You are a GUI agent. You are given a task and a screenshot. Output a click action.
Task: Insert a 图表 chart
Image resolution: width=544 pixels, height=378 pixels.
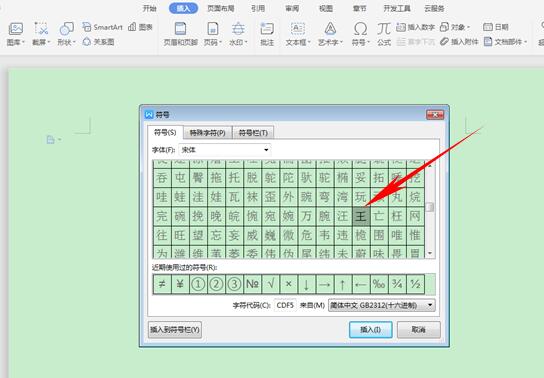141,27
